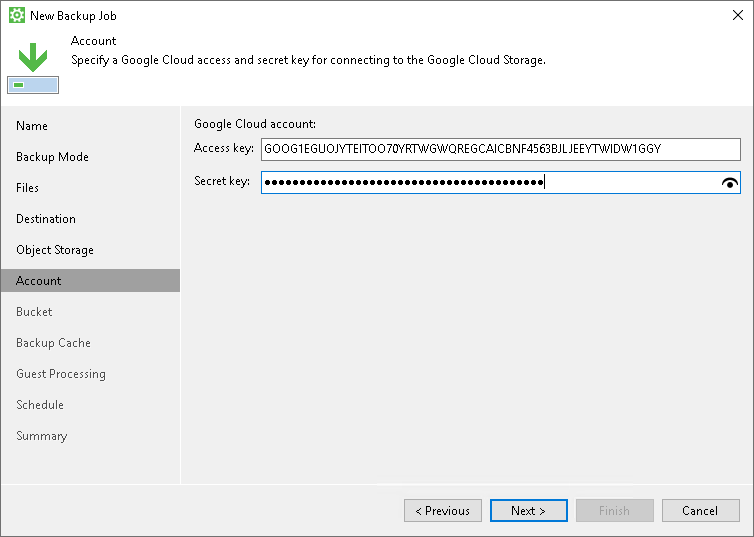Click the 'Google Cloud account:' label

pyautogui.click(x=255, y=124)
